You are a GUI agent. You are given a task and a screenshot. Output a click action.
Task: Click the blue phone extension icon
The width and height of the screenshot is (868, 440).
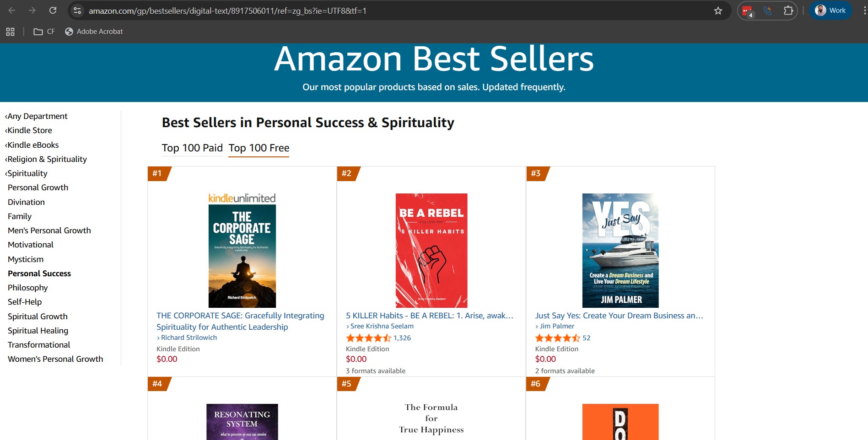(768, 11)
